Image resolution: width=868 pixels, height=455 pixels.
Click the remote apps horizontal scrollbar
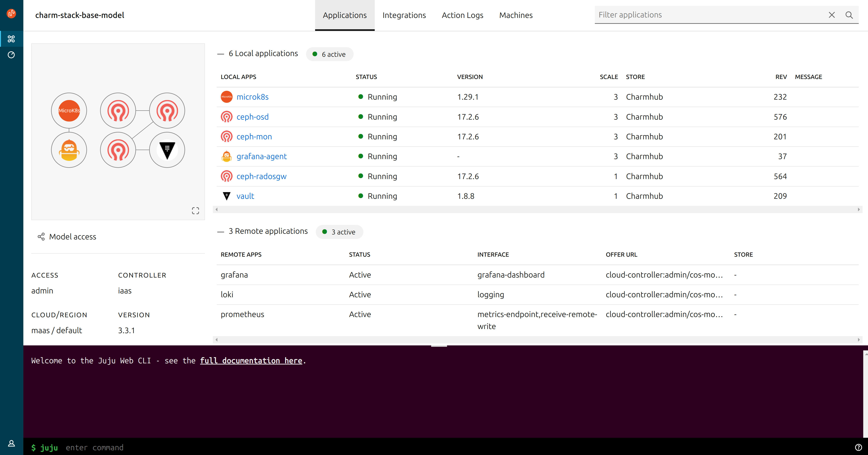click(537, 340)
